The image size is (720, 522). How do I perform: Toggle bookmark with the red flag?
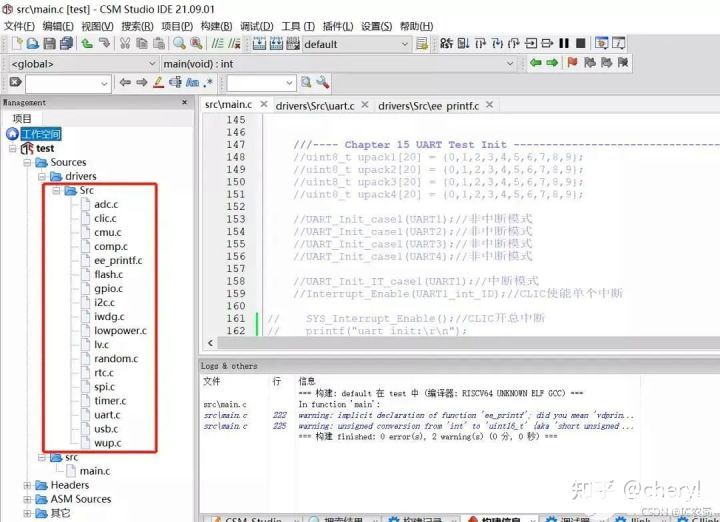click(x=572, y=62)
